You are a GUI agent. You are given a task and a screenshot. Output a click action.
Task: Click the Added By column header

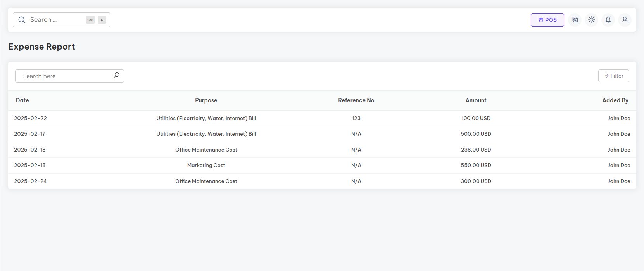[615, 100]
